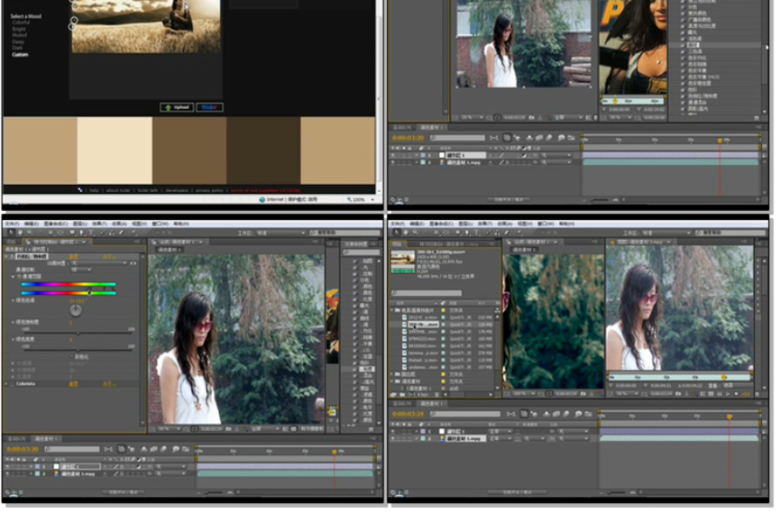Screen dimensions: 780x532
Task: Click the new folder icon below Project file list
Action: click(x=403, y=396)
